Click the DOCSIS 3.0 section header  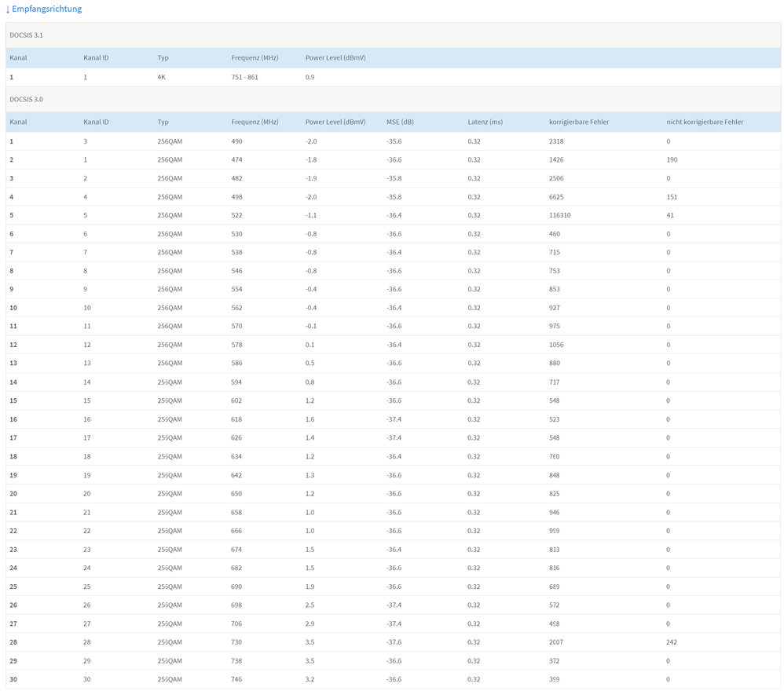[x=393, y=100]
